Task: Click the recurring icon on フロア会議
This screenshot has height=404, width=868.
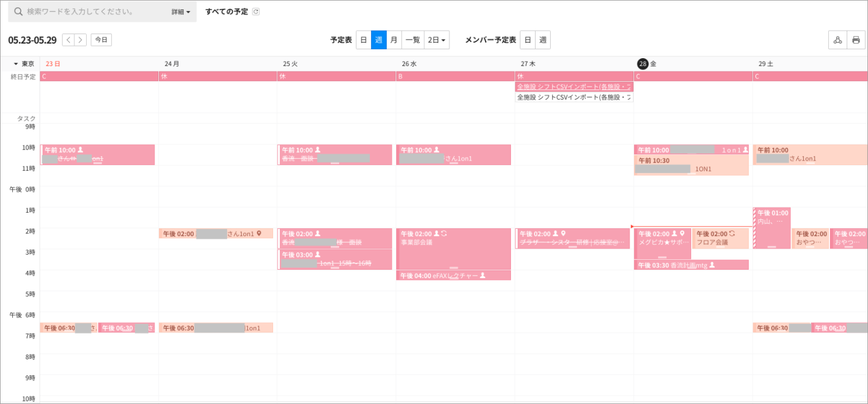Action: coord(731,233)
